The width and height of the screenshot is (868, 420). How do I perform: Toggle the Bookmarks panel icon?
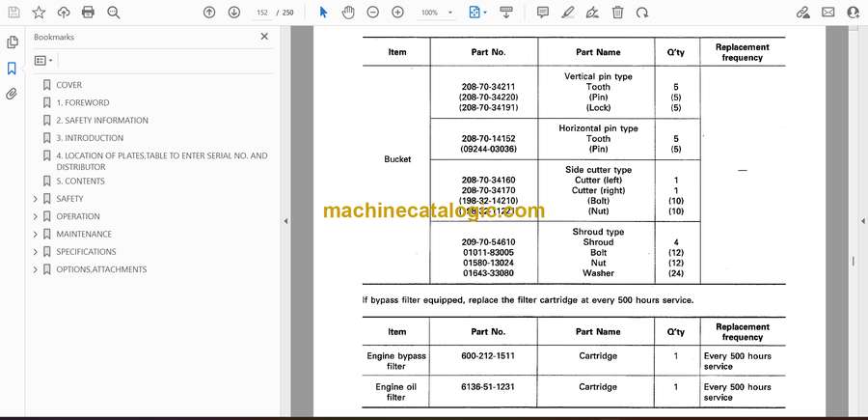12,69
